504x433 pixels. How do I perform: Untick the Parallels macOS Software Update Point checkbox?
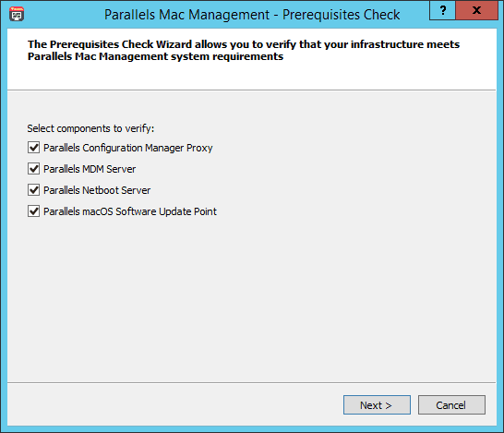[x=34, y=211]
